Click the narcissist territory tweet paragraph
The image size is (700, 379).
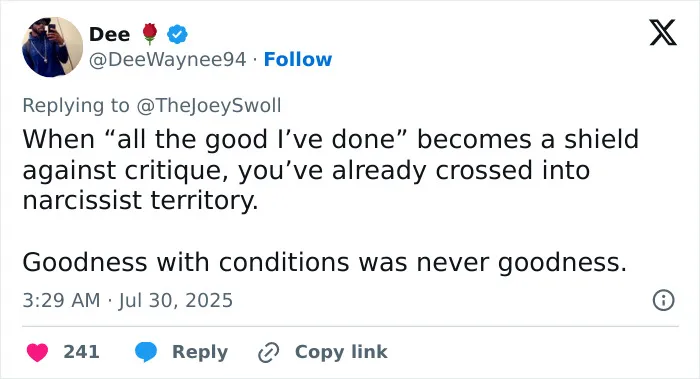point(330,170)
